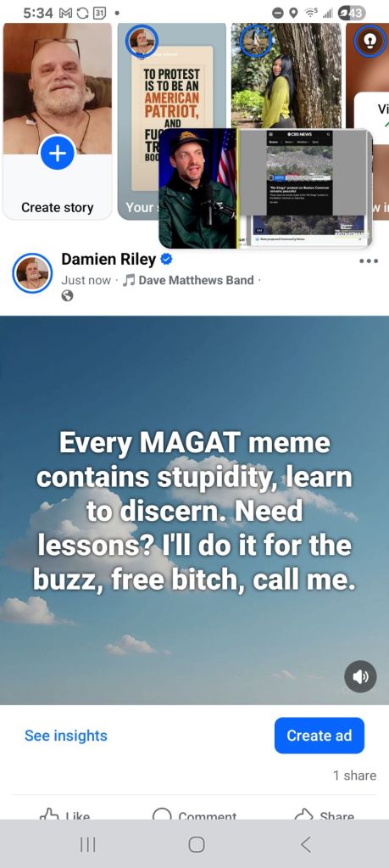Tap the blue plus Create story icon

(58, 154)
